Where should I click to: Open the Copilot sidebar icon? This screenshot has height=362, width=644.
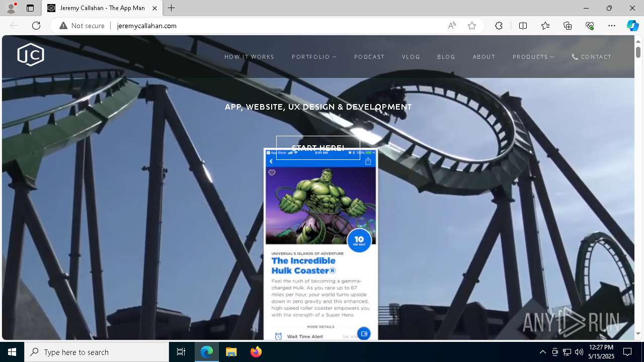pos(632,26)
